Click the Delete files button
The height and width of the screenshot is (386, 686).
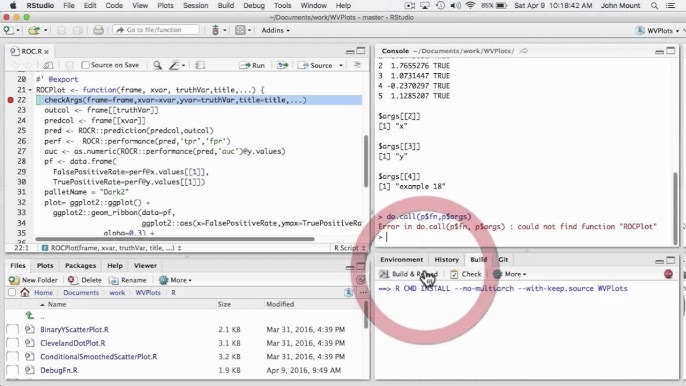click(85, 280)
